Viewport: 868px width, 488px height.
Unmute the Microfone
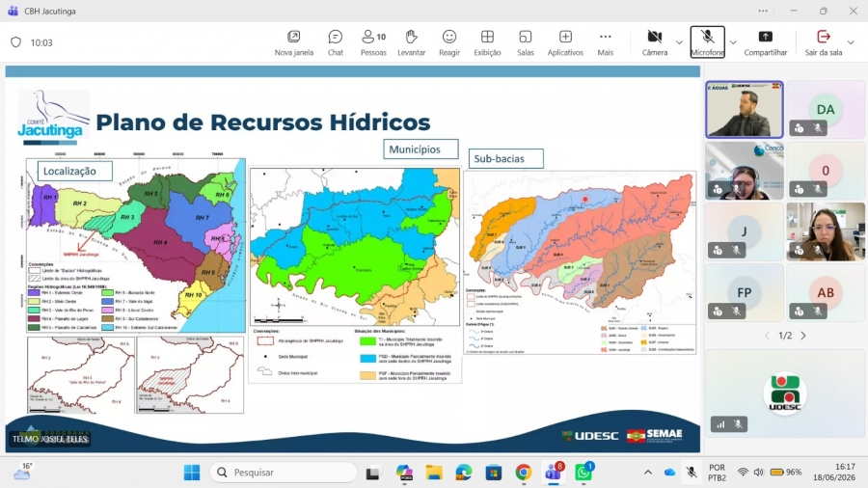[x=708, y=42]
